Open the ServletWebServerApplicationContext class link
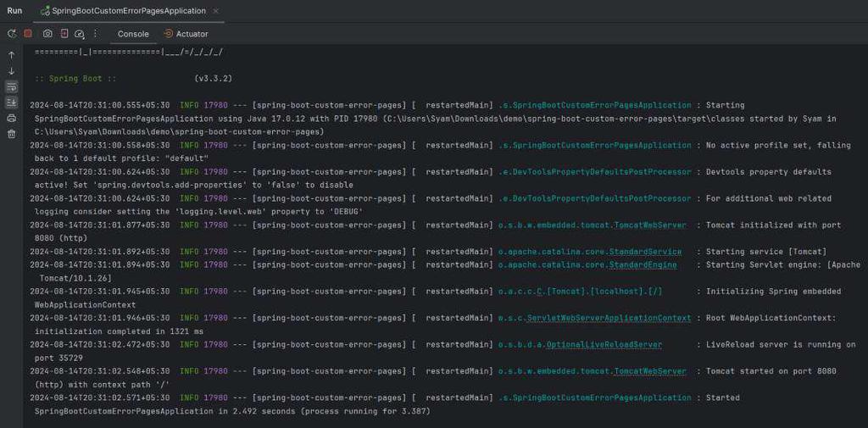The width and height of the screenshot is (868, 428). point(609,319)
